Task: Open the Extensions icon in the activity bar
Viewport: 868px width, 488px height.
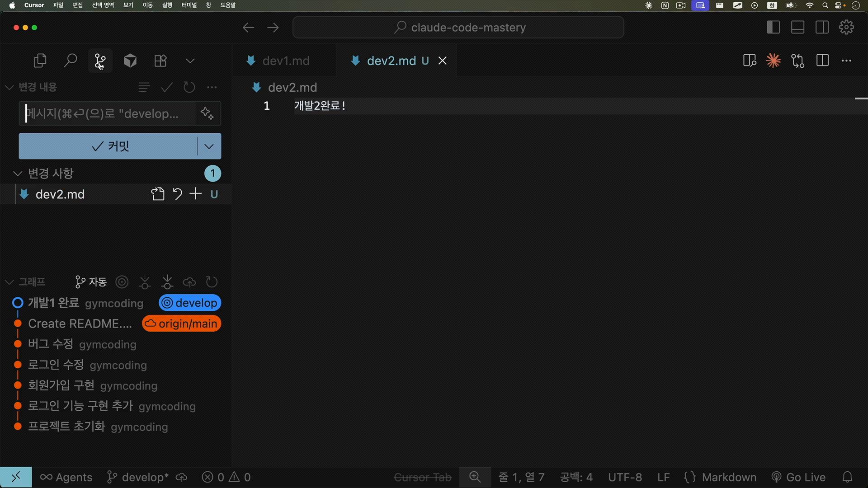Action: point(160,60)
